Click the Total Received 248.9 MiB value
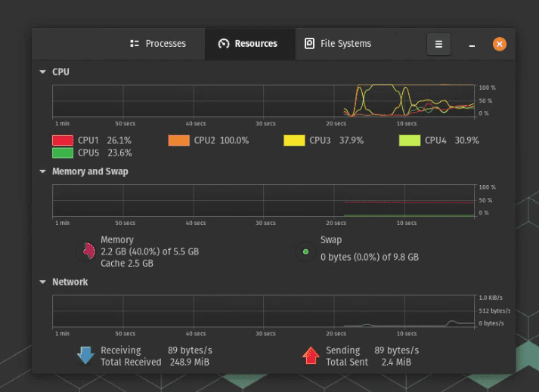Image resolution: width=539 pixels, height=392 pixels. [x=190, y=362]
